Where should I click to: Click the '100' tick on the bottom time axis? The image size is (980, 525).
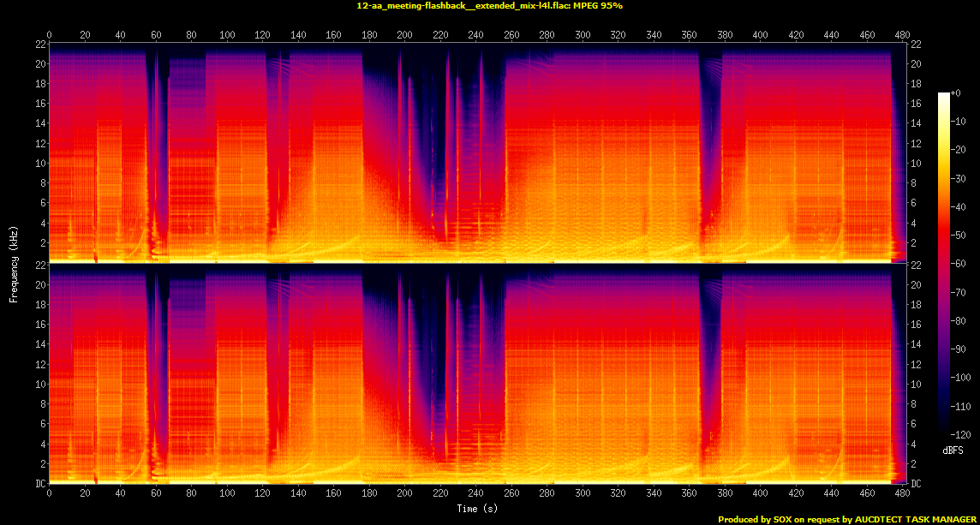point(227,493)
